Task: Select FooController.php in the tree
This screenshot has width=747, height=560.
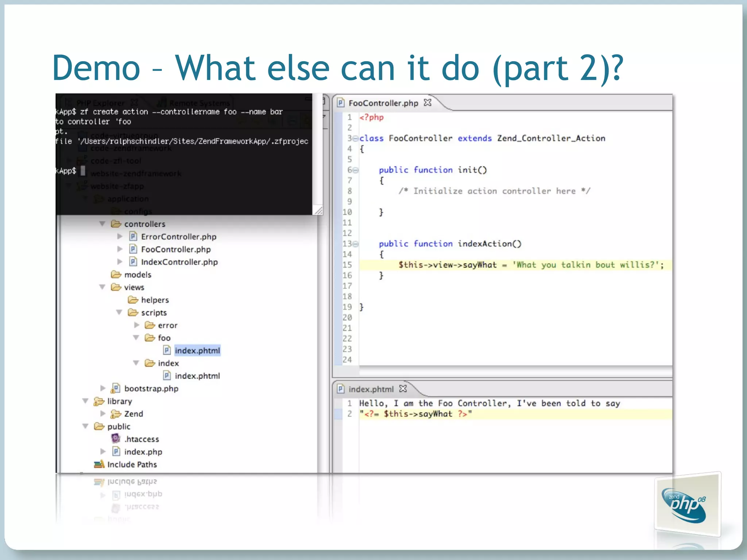Action: click(176, 249)
